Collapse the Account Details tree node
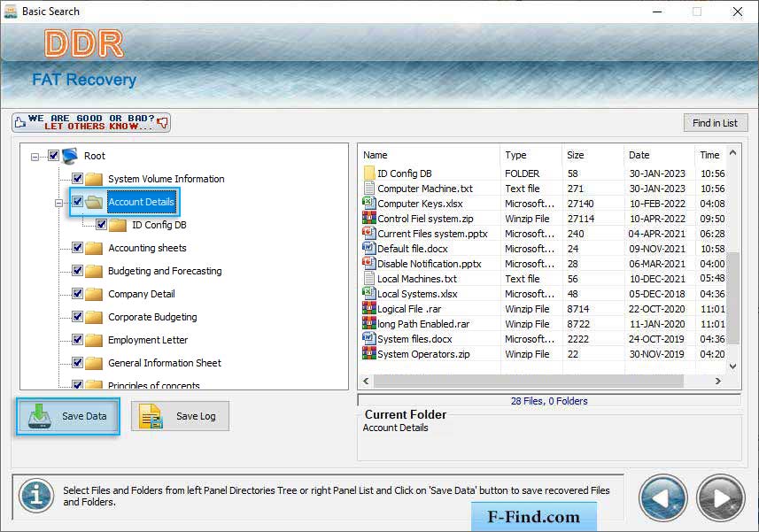The image size is (759, 532). click(58, 203)
